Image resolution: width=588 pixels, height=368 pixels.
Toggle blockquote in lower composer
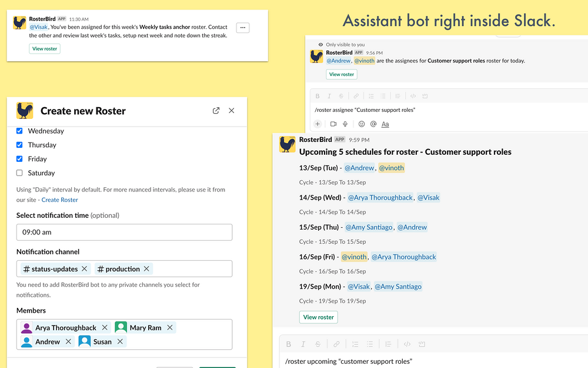389,344
